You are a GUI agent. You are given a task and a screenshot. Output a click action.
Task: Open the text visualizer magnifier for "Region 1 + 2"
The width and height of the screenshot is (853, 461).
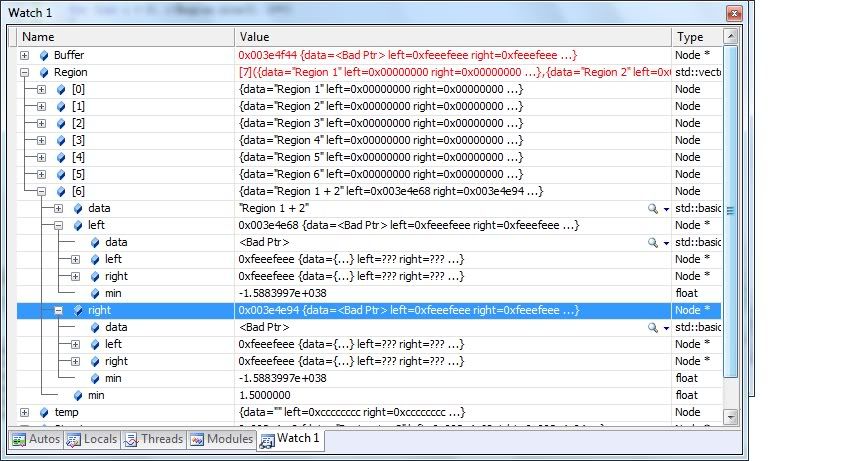click(653, 208)
